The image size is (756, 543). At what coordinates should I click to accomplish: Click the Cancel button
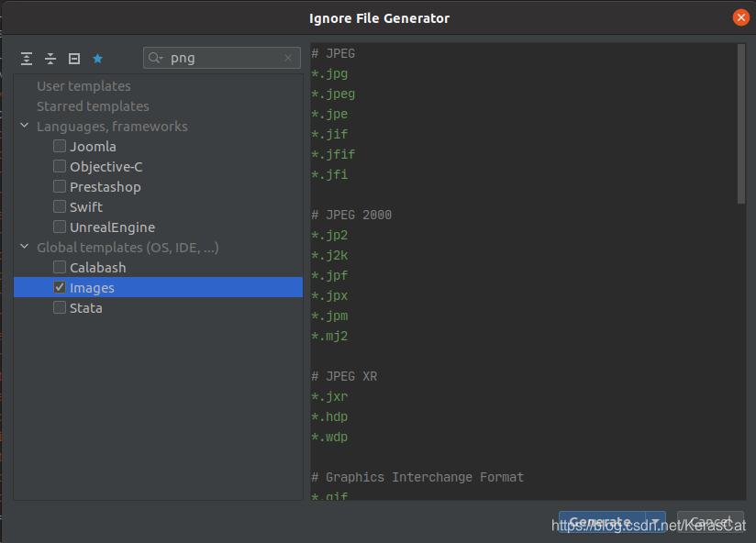coord(710,522)
